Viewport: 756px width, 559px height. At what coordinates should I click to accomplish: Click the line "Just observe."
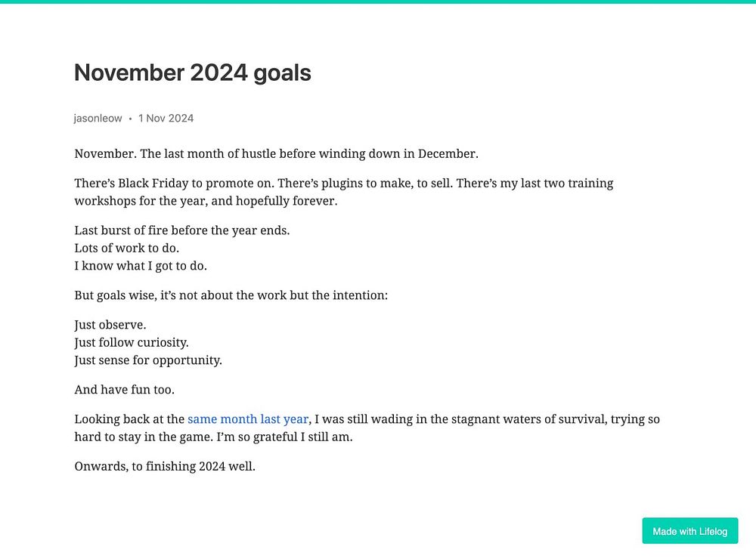click(x=110, y=325)
